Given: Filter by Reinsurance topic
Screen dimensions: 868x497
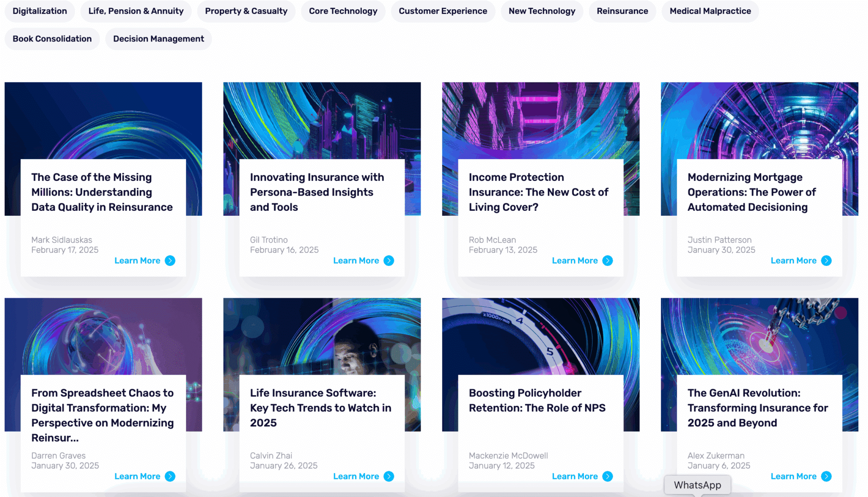Looking at the screenshot, I should pos(622,11).
